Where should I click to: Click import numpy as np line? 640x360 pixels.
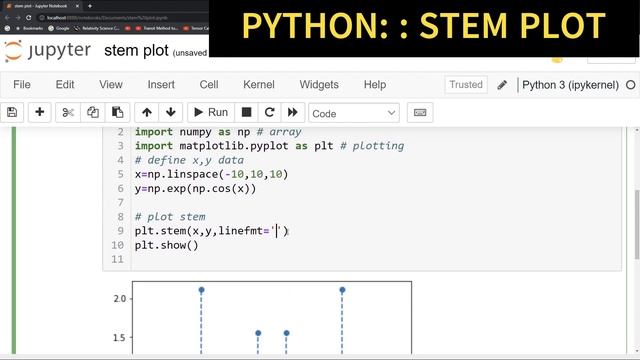(218, 132)
